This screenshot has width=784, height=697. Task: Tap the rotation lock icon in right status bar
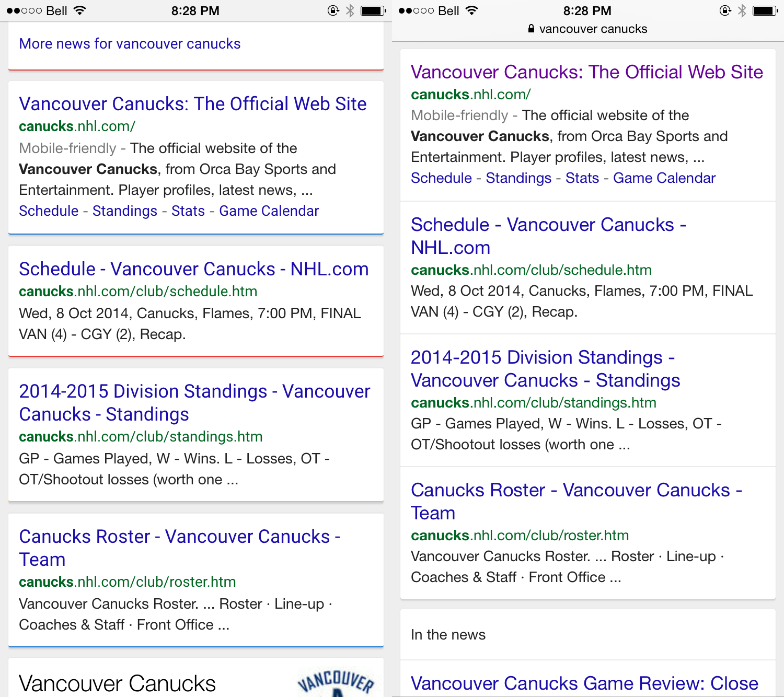tap(725, 10)
